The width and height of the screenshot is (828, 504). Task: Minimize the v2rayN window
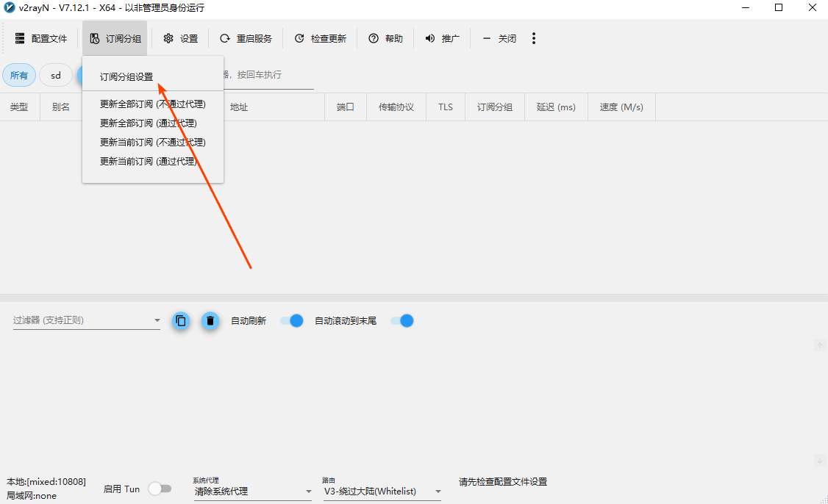tap(746, 8)
